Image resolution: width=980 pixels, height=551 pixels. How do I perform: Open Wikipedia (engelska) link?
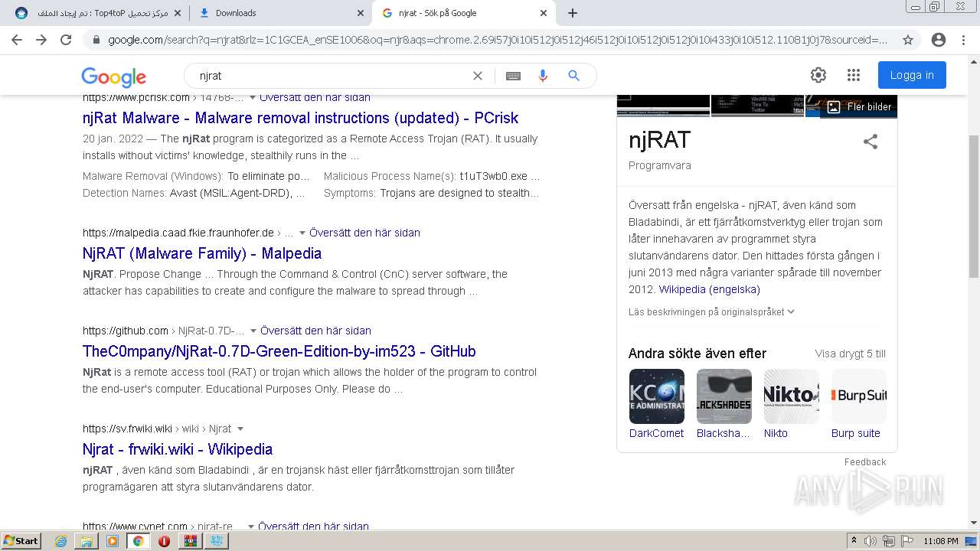pyautogui.click(x=709, y=289)
